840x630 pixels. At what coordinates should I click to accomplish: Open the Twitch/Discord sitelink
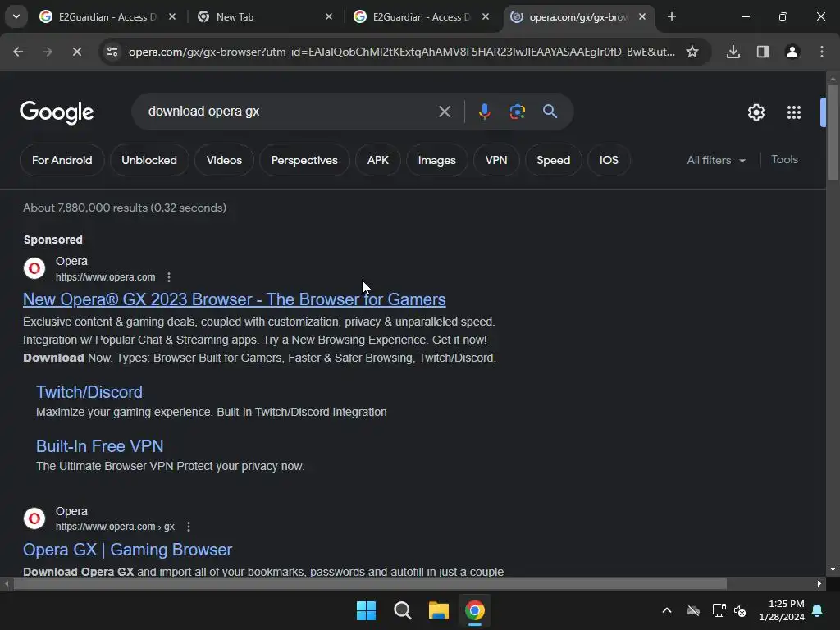pos(89,392)
